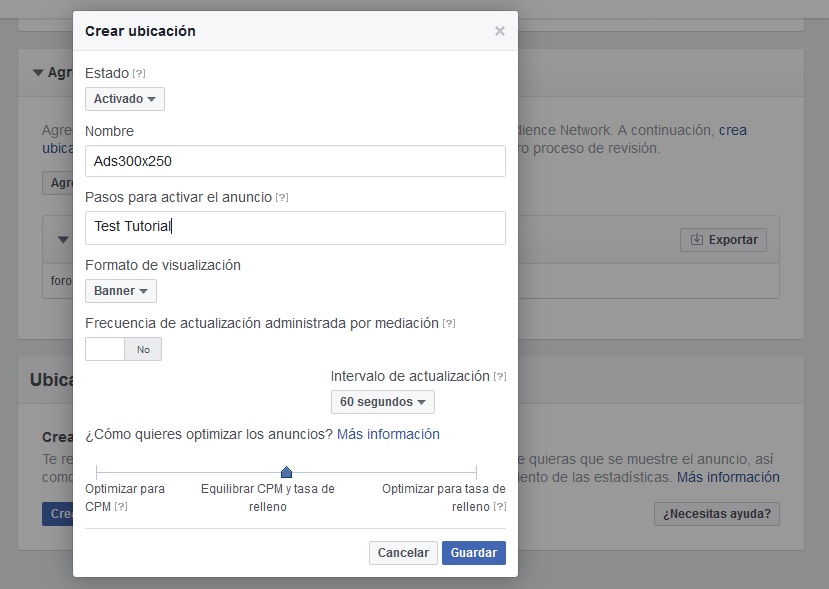Click the help icon next to Estado

[139, 74]
